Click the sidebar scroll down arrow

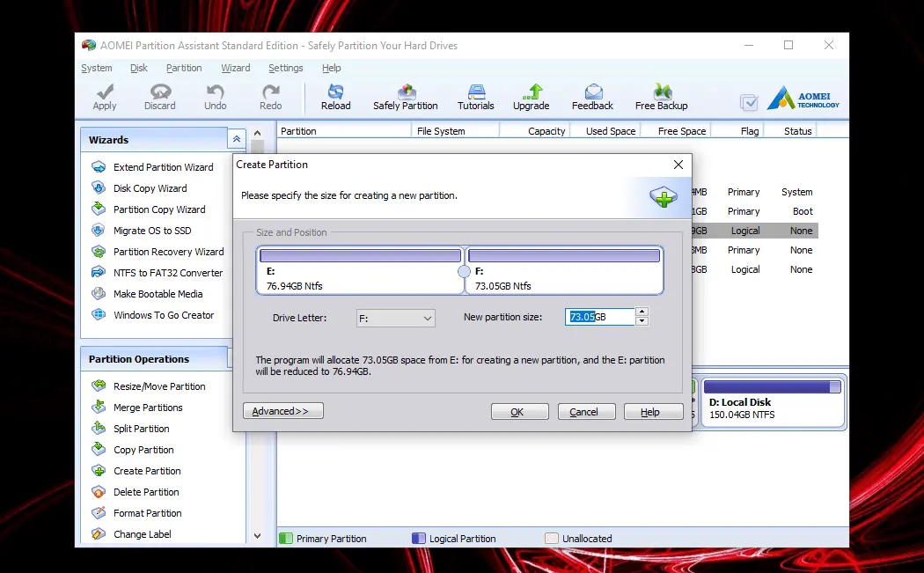click(257, 536)
